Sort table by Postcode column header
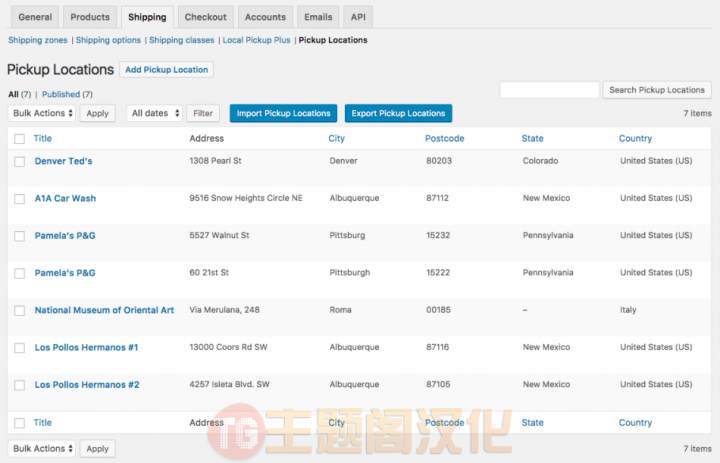This screenshot has width=720, height=463. pyautogui.click(x=444, y=138)
